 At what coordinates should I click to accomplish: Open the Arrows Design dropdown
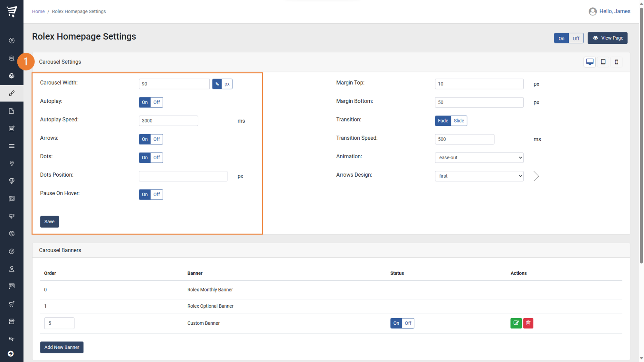[x=479, y=176]
